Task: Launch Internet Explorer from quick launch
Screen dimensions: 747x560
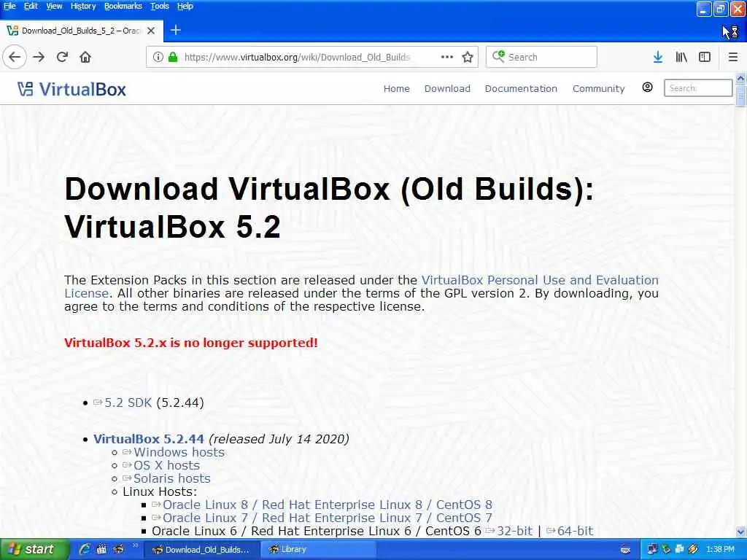Action: click(x=85, y=550)
